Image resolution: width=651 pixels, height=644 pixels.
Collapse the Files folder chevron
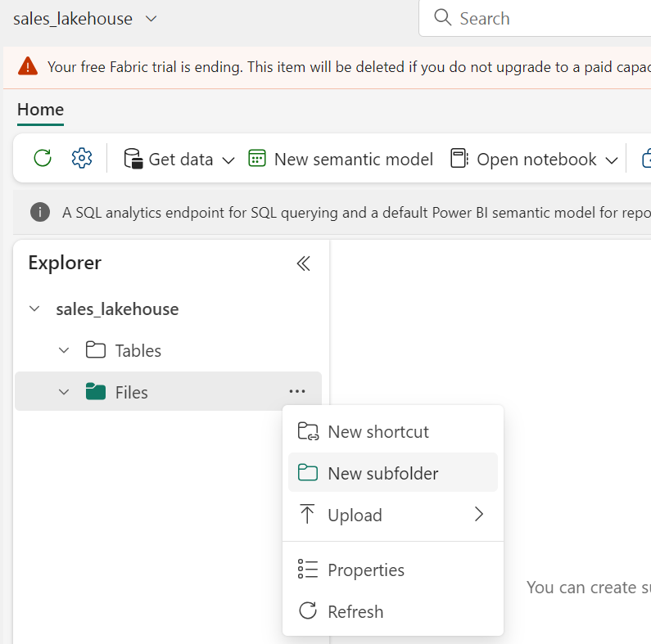pyautogui.click(x=64, y=392)
